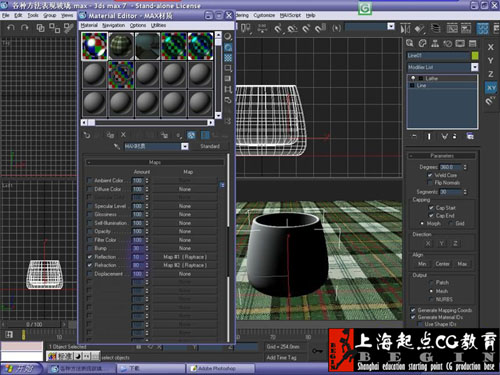Select the plaid sphere material sample slot

click(121, 46)
